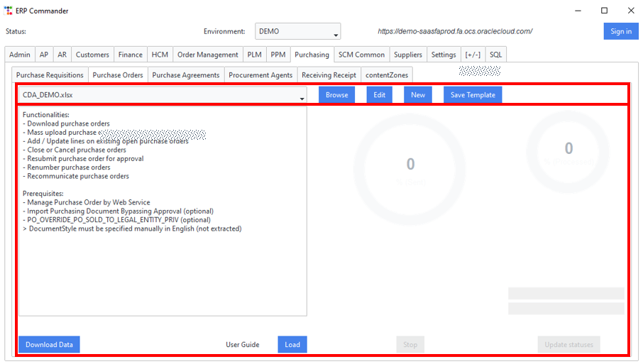Click the Sent percentage progress ring
Screen dimensions: 643x364
click(x=410, y=170)
